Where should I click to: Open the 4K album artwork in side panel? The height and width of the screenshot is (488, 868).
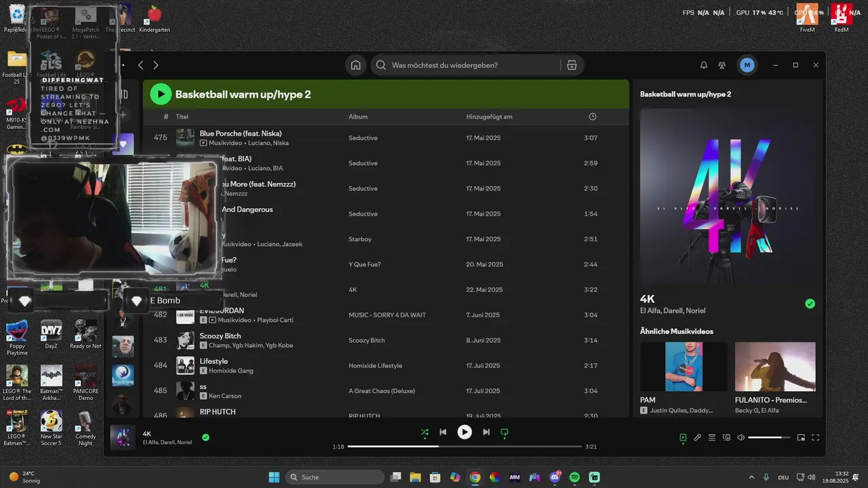pyautogui.click(x=728, y=197)
